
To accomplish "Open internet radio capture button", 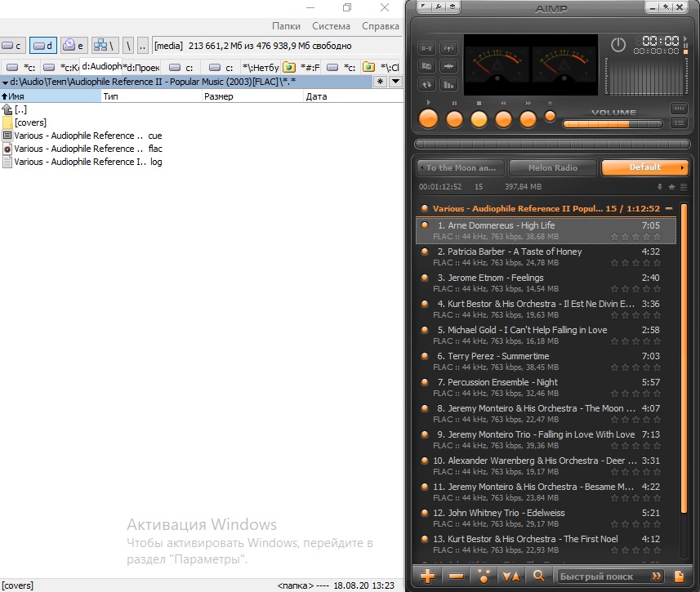I will (x=448, y=48).
